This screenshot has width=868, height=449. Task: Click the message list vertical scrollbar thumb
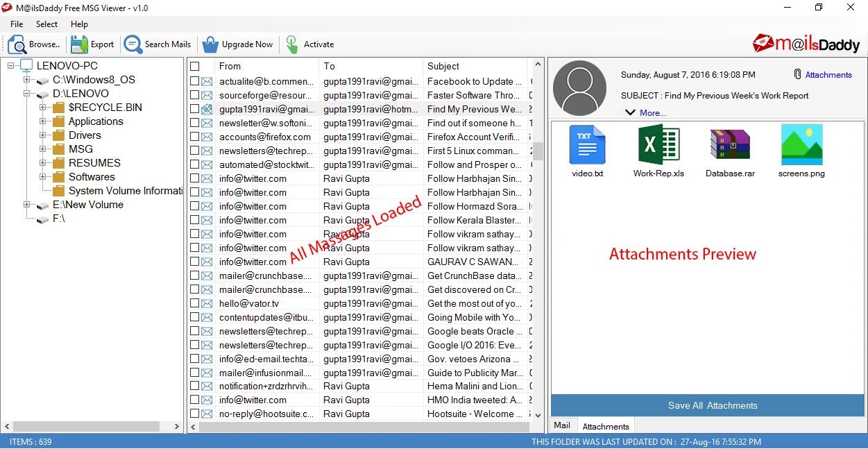538,152
